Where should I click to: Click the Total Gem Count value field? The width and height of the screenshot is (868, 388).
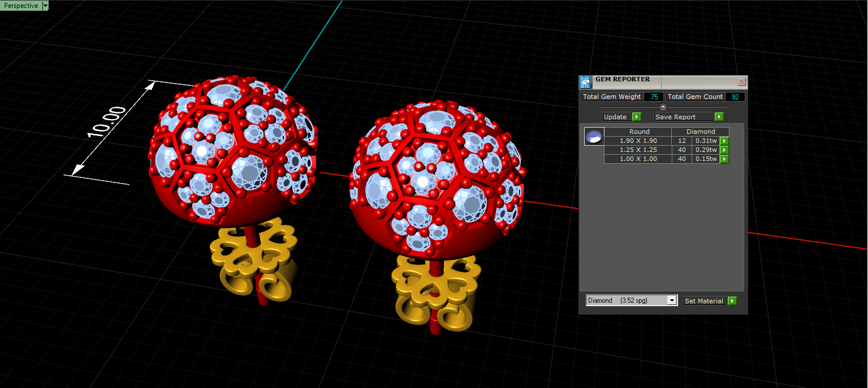(735, 97)
